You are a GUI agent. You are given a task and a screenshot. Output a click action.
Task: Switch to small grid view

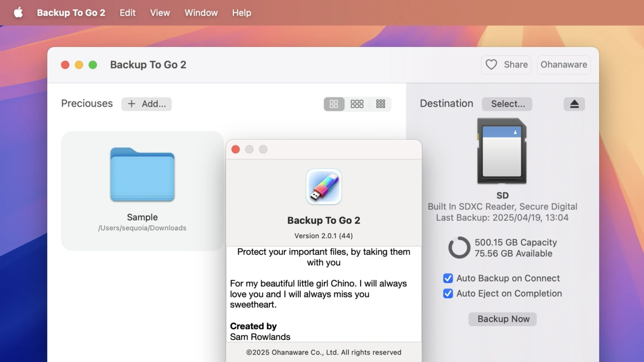click(x=380, y=104)
